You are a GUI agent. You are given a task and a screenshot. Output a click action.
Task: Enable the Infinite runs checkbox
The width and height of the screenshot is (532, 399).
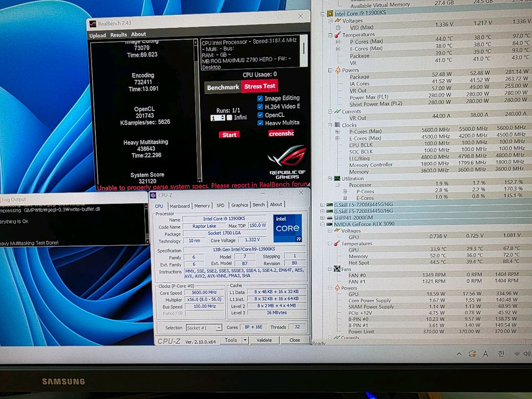(x=229, y=118)
